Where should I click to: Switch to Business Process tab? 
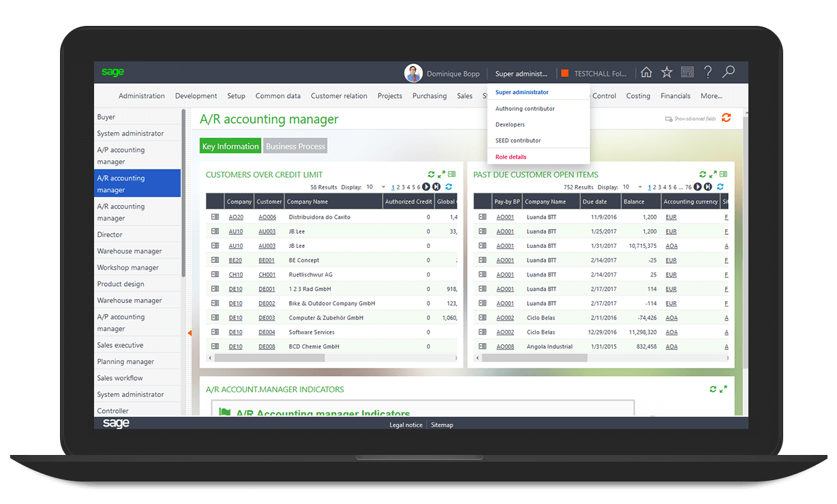click(296, 146)
